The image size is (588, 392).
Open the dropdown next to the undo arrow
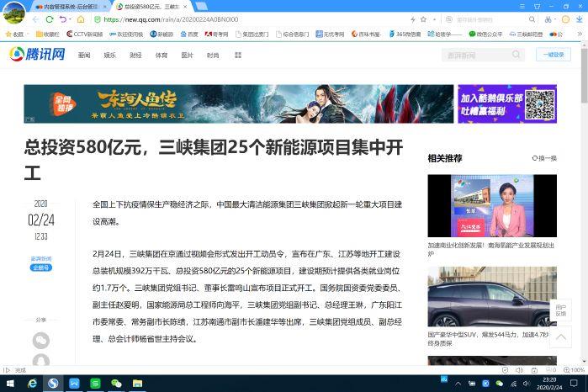[x=70, y=19]
